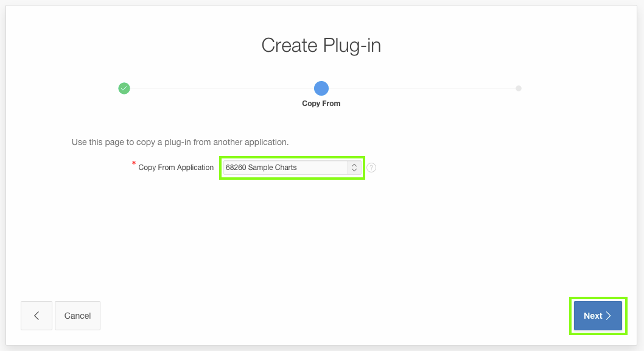Click the checkmark inside the first wizard step
The width and height of the screenshot is (644, 351).
click(124, 88)
